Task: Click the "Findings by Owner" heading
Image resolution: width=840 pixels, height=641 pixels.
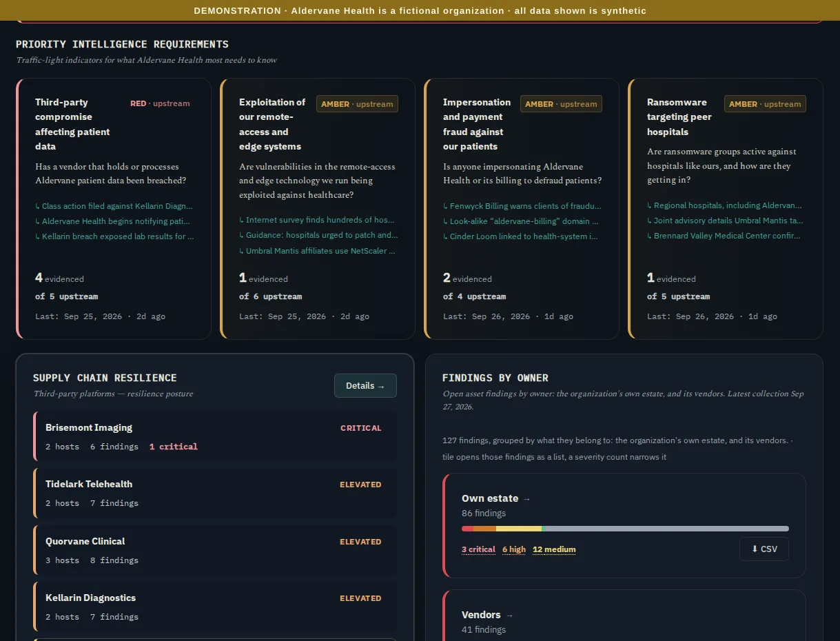Action: tap(495, 378)
